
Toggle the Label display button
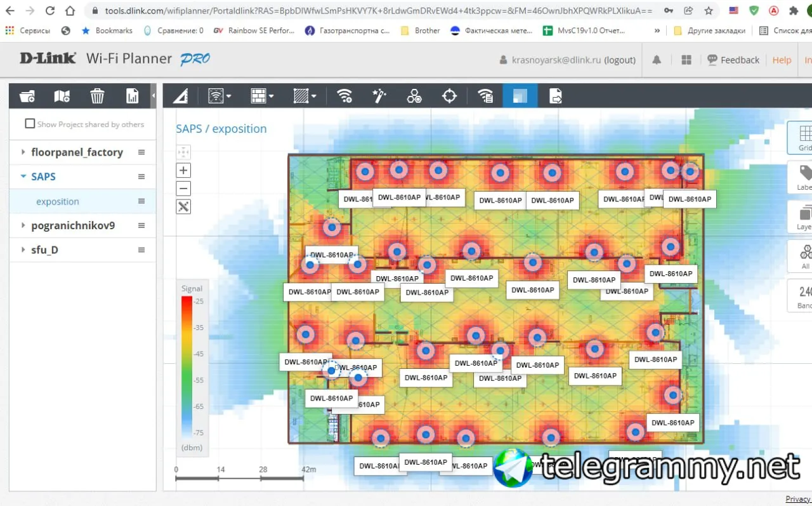pyautogui.click(x=801, y=177)
